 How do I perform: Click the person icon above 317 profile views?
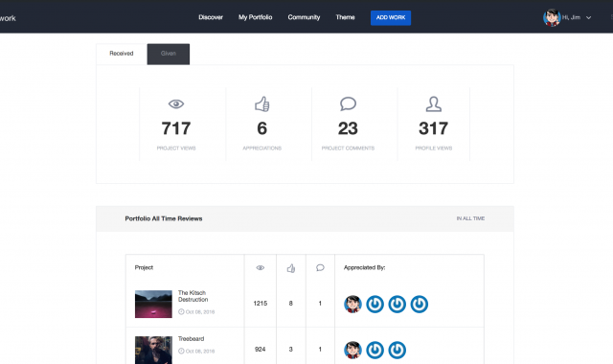[x=434, y=104]
